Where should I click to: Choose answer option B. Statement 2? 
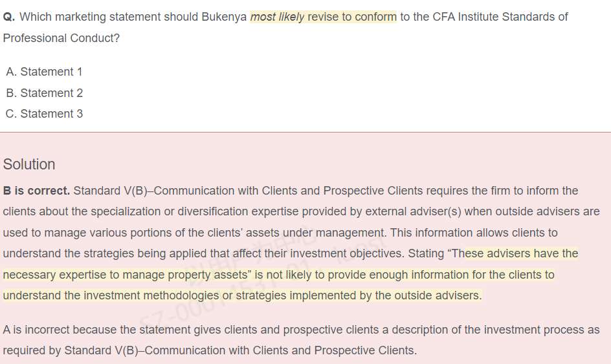tap(44, 93)
